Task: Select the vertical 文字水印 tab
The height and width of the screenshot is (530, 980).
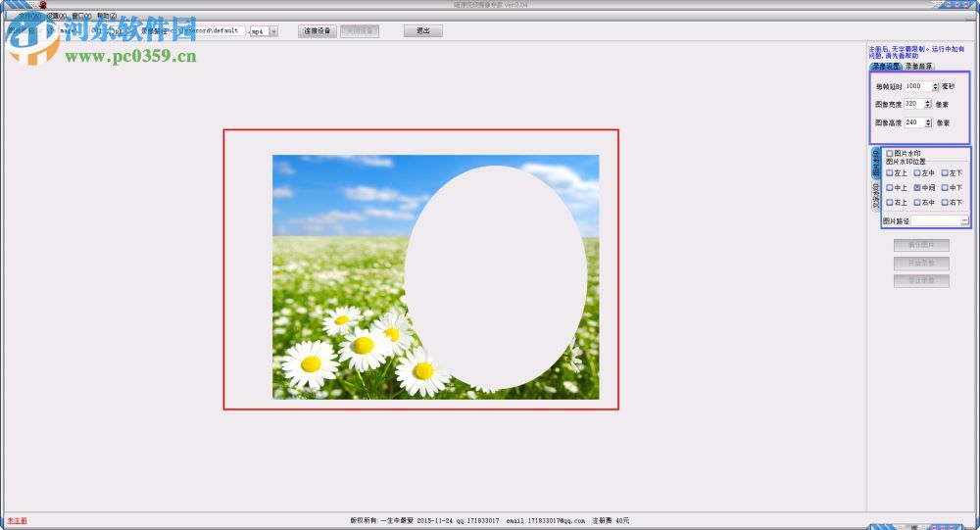Action: coord(875,195)
